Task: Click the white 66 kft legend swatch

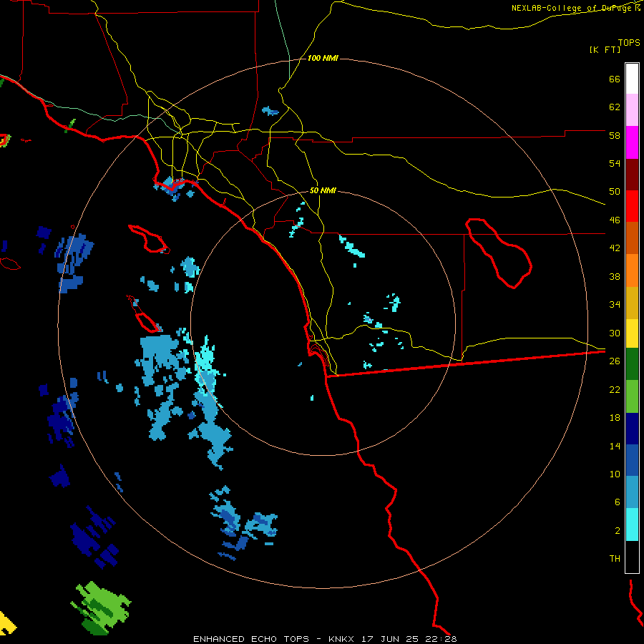Action: 632,79
